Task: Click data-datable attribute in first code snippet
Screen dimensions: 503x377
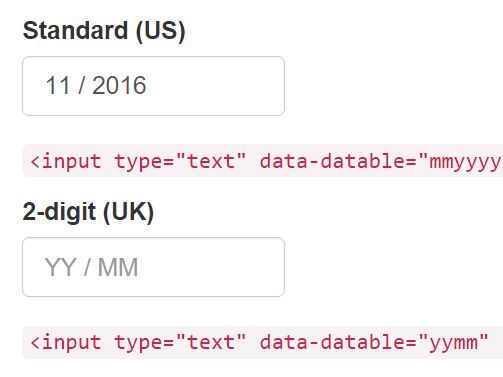Action: (334, 161)
